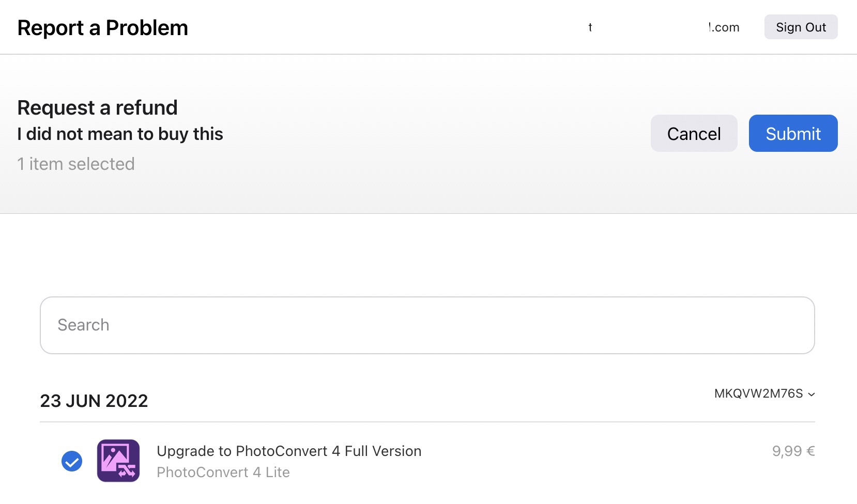This screenshot has height=504, width=857.
Task: Click the "1 item selected" label
Action: (x=76, y=164)
